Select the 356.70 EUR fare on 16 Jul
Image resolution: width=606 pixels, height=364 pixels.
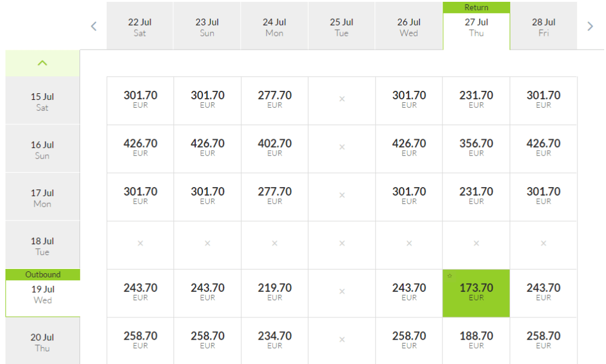476,148
